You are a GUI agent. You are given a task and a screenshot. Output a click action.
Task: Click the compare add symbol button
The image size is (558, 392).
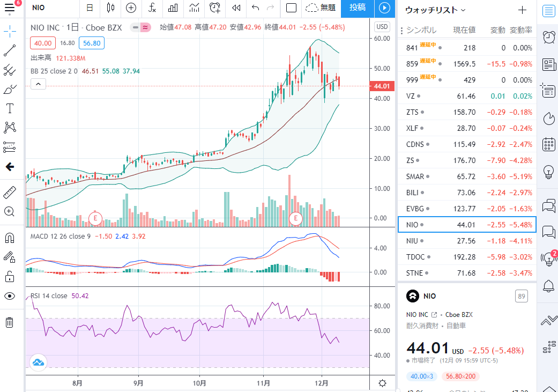pos(131,8)
